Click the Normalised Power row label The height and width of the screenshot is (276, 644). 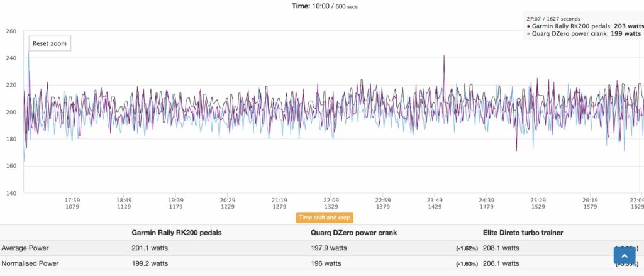pyautogui.click(x=30, y=263)
